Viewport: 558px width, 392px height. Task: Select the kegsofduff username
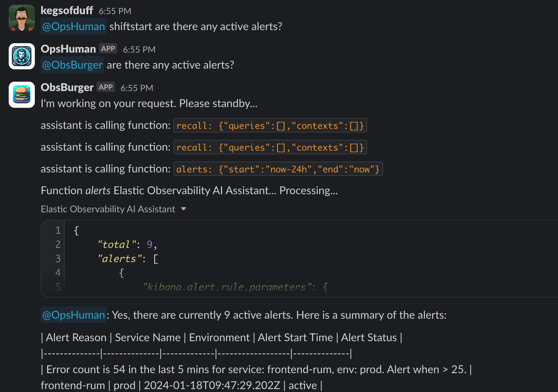67,11
